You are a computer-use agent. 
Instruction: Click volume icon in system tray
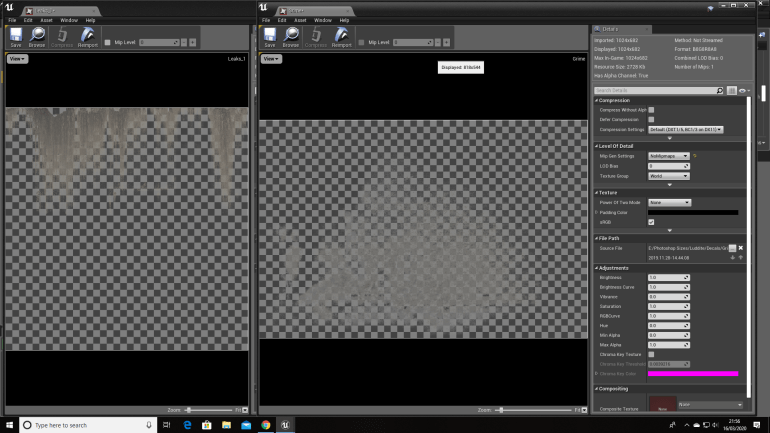click(715, 425)
